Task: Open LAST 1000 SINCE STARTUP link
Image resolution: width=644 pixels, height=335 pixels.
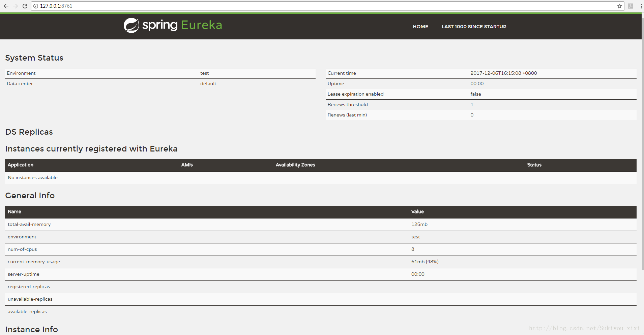Action: click(474, 27)
